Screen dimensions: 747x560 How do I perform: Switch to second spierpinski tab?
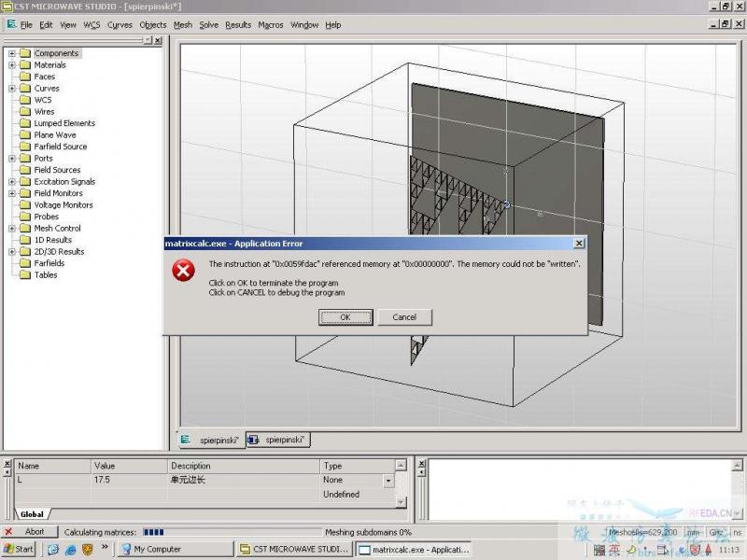278,440
